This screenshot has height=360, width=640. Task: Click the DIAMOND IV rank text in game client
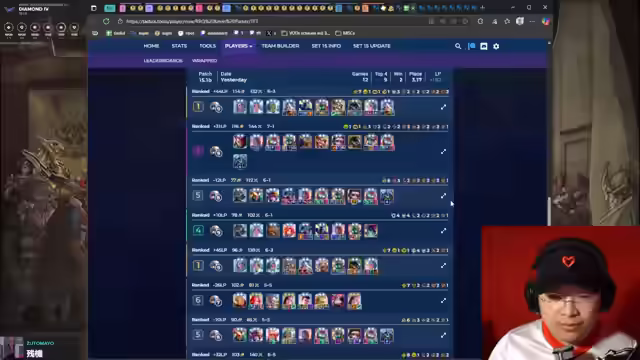tap(33, 9)
